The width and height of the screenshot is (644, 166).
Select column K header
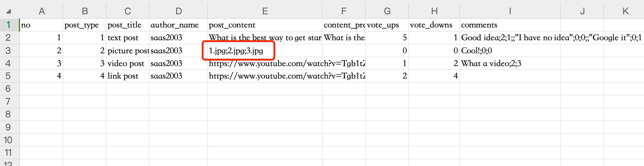(625, 11)
